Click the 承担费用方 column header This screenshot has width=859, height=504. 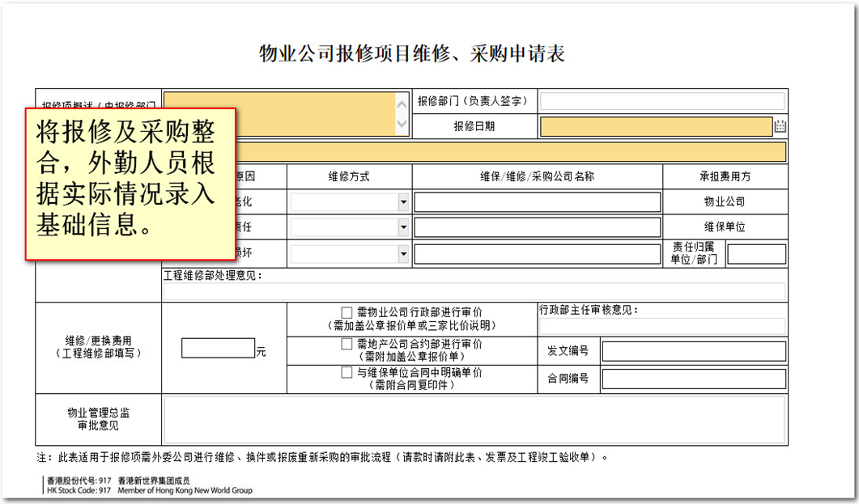(x=725, y=176)
